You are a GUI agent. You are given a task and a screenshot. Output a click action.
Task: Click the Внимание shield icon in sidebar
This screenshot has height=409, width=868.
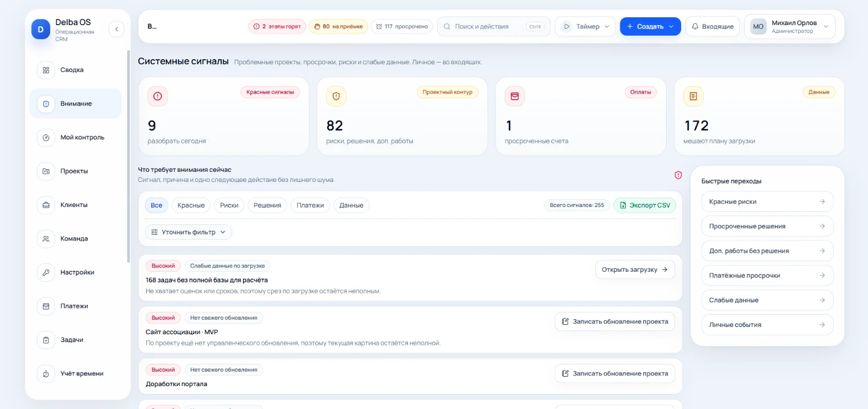(46, 104)
